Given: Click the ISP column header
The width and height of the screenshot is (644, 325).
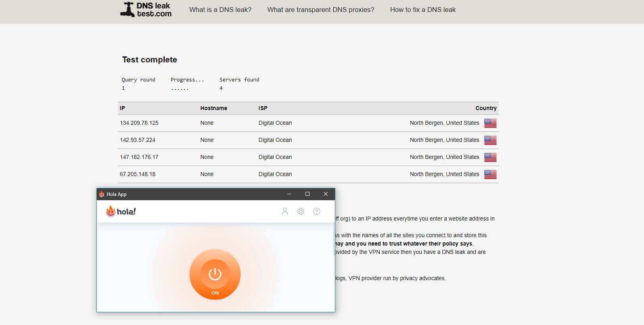Looking at the screenshot, I should point(263,108).
